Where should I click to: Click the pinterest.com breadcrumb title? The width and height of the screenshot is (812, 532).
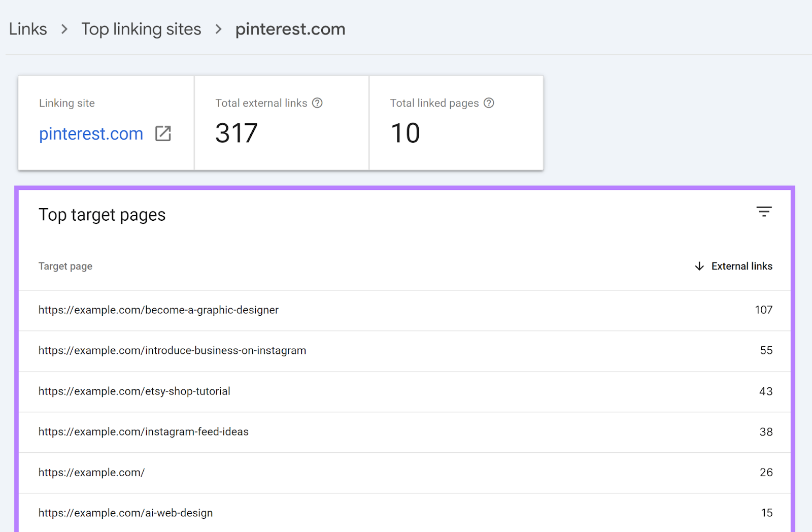pyautogui.click(x=290, y=29)
